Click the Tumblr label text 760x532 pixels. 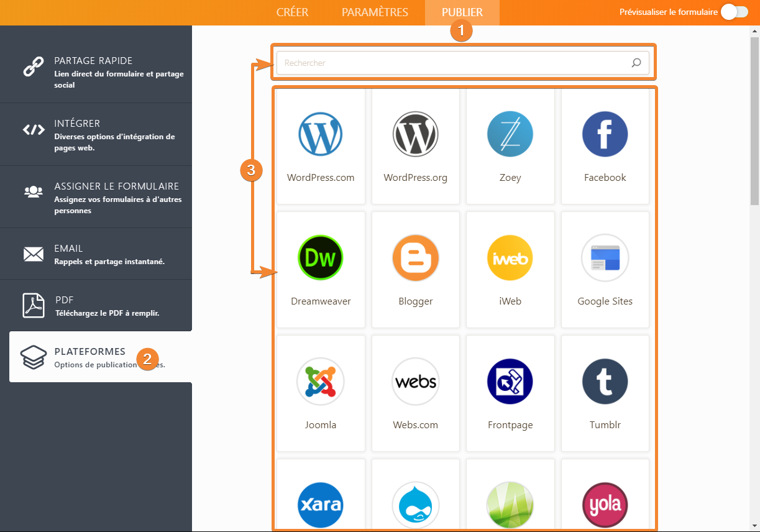point(605,425)
